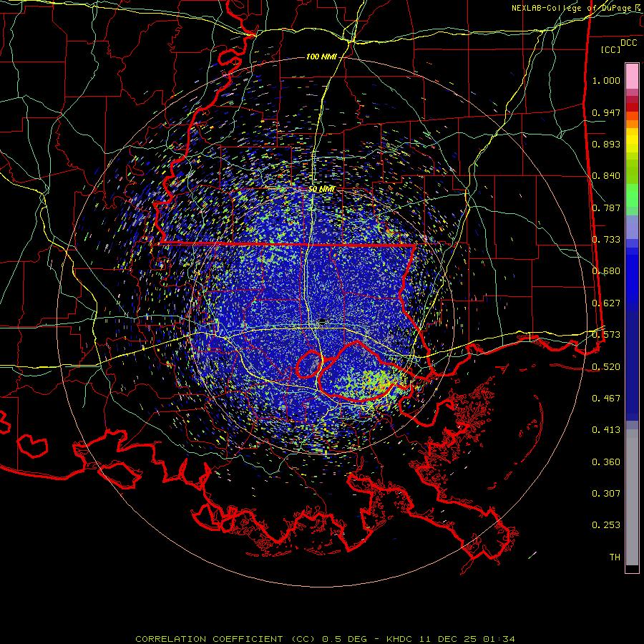
Task: Click the 0.360 scale value
Action: 606,462
